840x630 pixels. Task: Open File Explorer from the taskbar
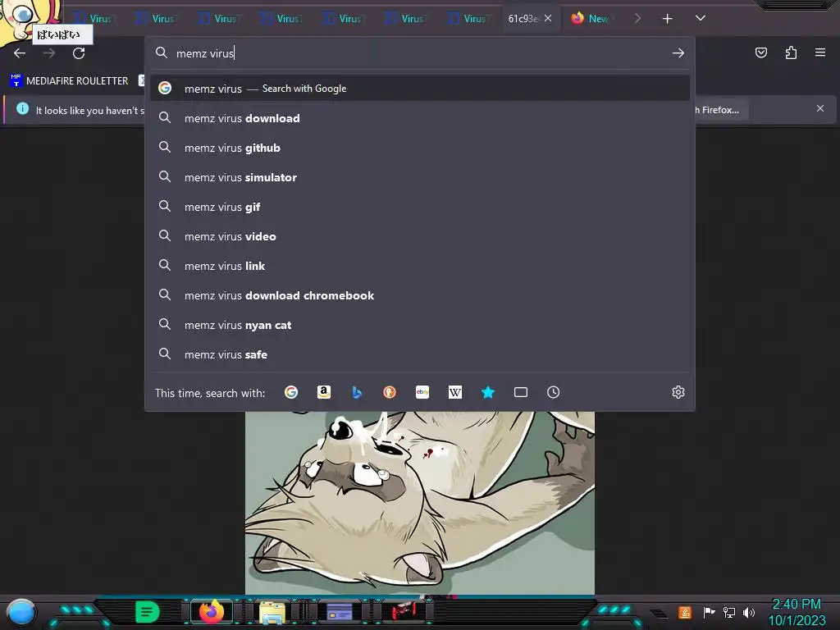point(272,612)
